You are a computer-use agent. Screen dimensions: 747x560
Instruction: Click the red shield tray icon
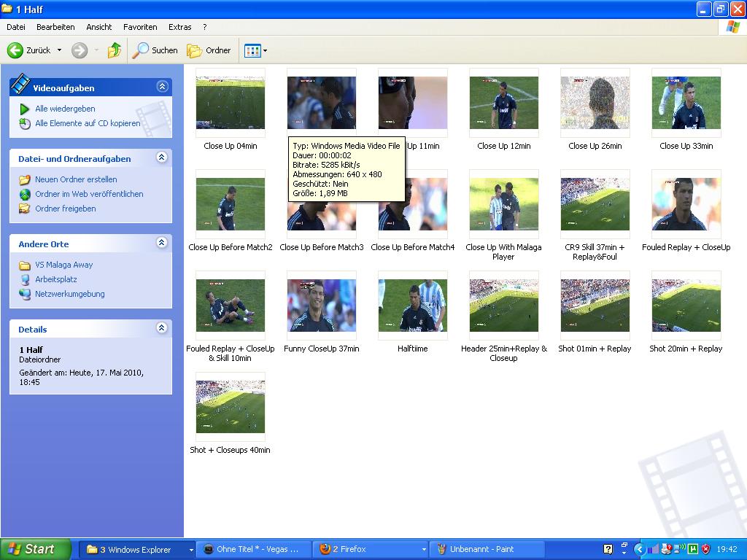pos(706,550)
